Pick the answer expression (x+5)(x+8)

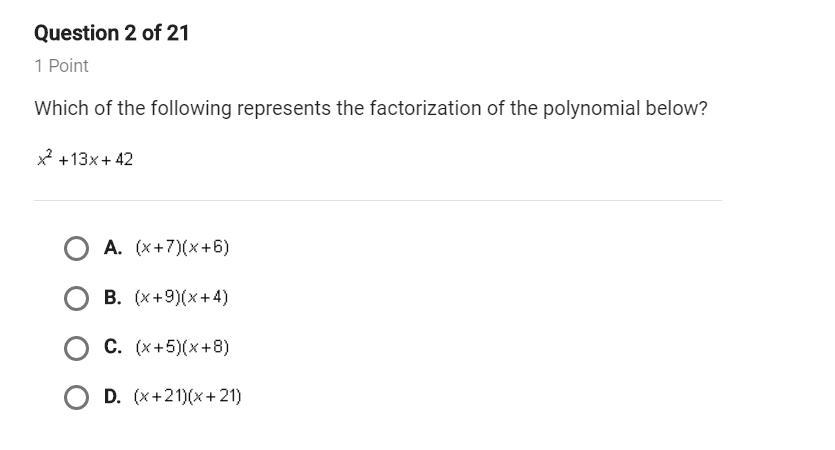[x=182, y=347]
